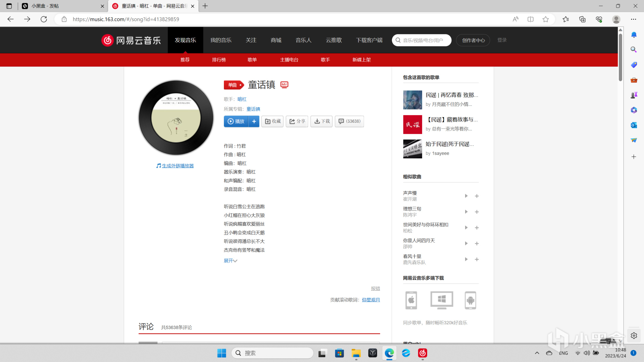Open comments button showing 53638
Screen dimensions: 644x362
tap(349, 121)
